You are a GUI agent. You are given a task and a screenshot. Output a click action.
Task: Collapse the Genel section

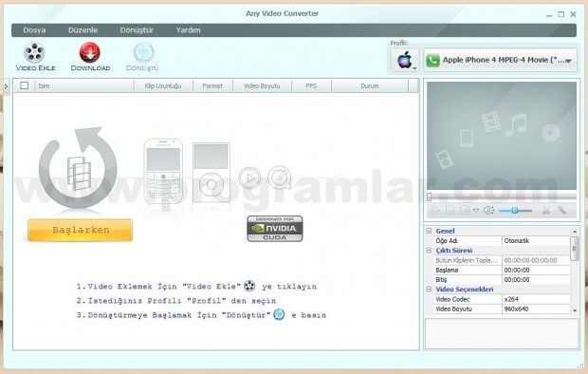tap(429, 231)
